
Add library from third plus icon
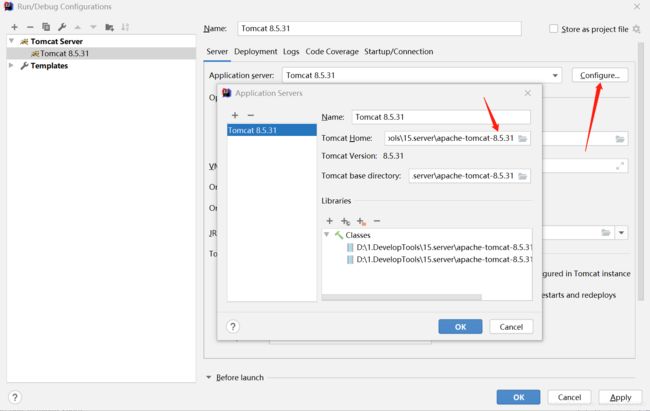click(361, 221)
